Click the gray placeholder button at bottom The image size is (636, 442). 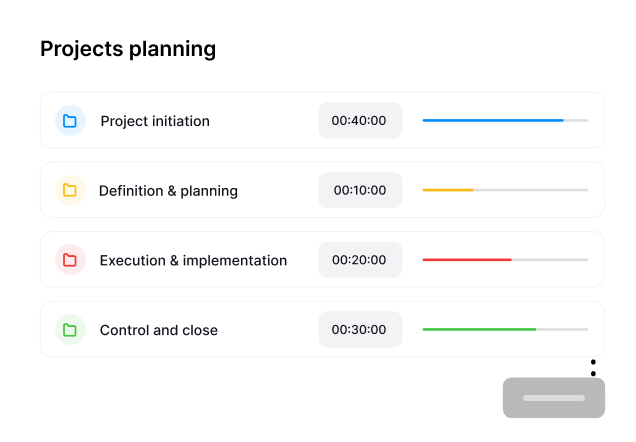tap(554, 398)
